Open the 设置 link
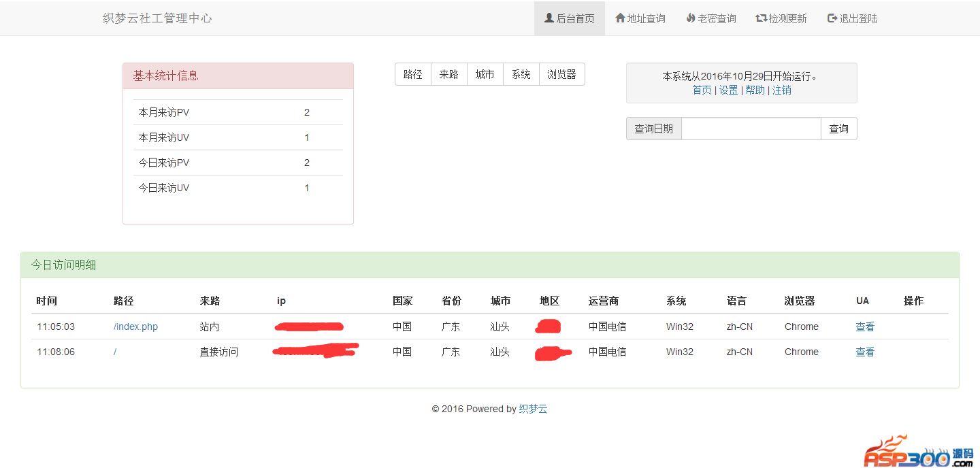980x470 pixels. (729, 90)
